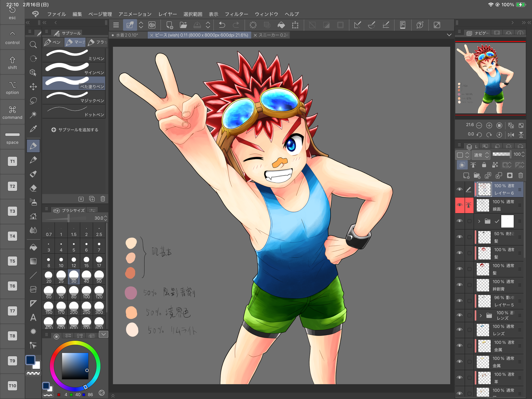
Task: Select the マーカー subtool group tab
Action: tap(75, 42)
